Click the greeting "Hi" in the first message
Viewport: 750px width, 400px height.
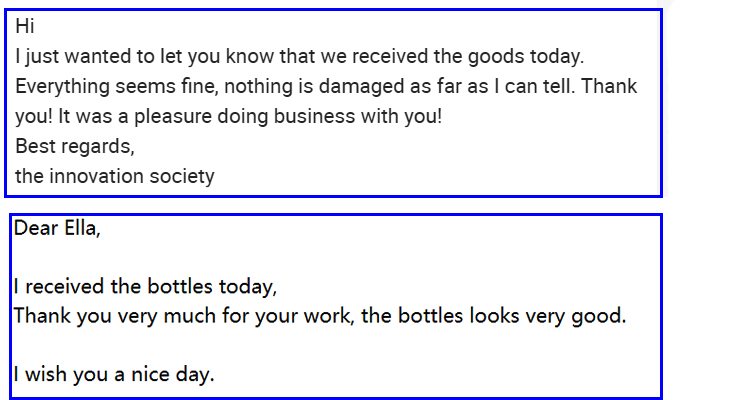tap(25, 27)
